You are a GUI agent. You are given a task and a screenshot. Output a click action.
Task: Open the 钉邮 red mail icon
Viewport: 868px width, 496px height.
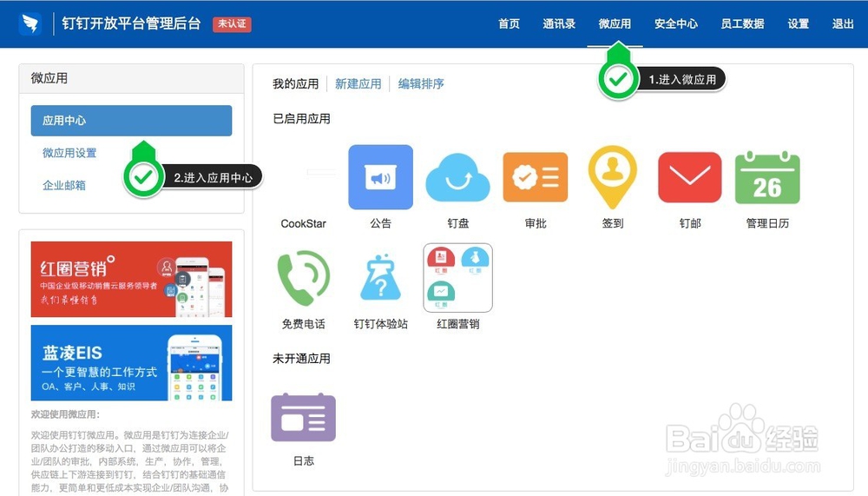(690, 177)
